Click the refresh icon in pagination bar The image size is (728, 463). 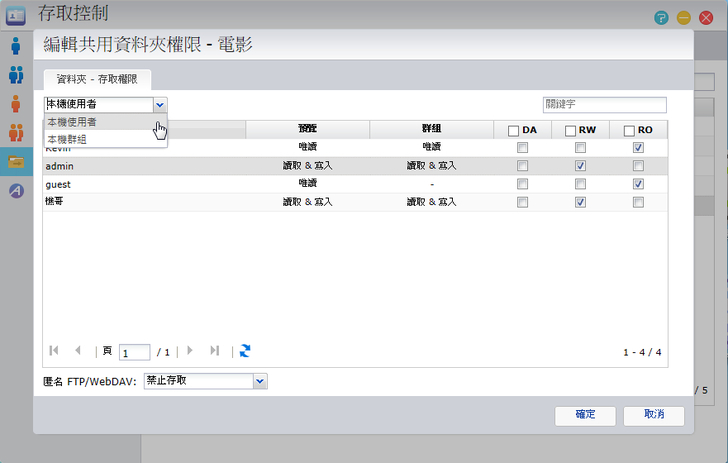(245, 351)
